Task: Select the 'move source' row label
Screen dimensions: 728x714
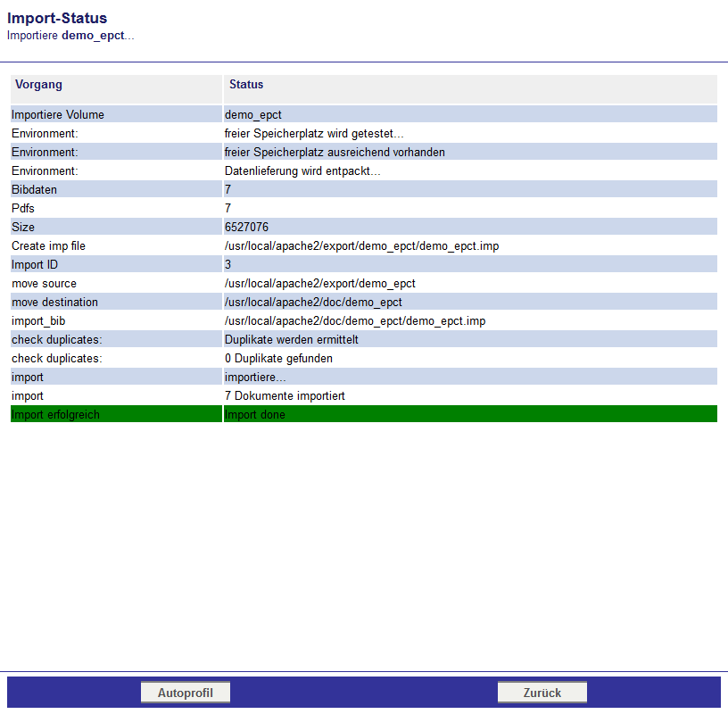Action: (44, 284)
